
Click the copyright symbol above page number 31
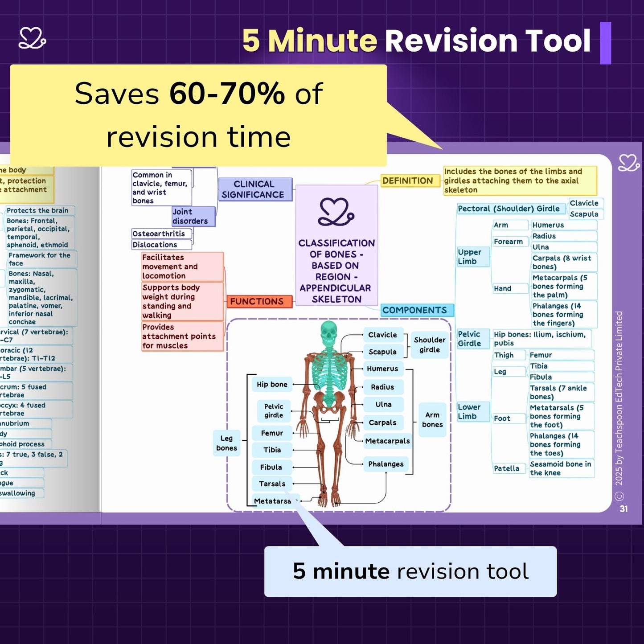coord(619,496)
